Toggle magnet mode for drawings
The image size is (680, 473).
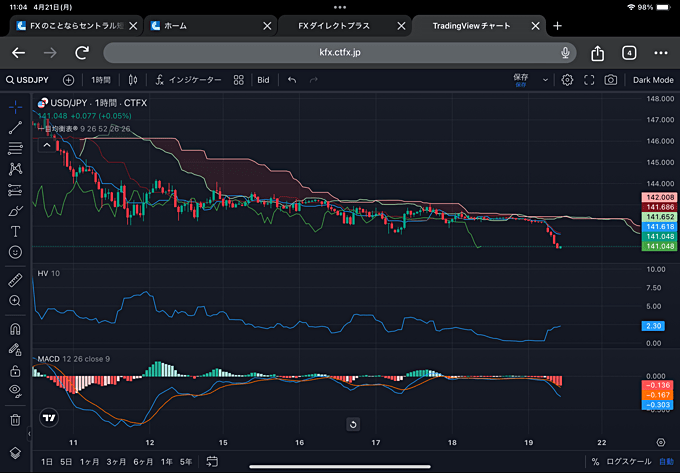pos(15,329)
